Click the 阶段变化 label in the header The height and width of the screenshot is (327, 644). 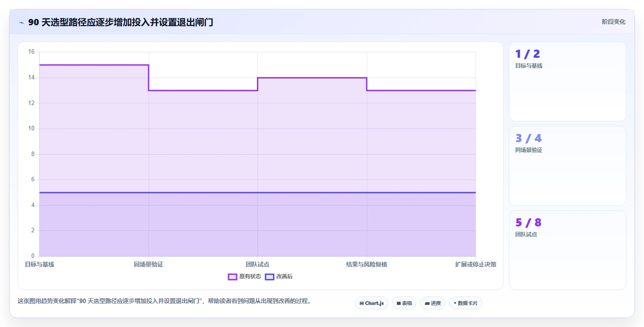pos(614,22)
